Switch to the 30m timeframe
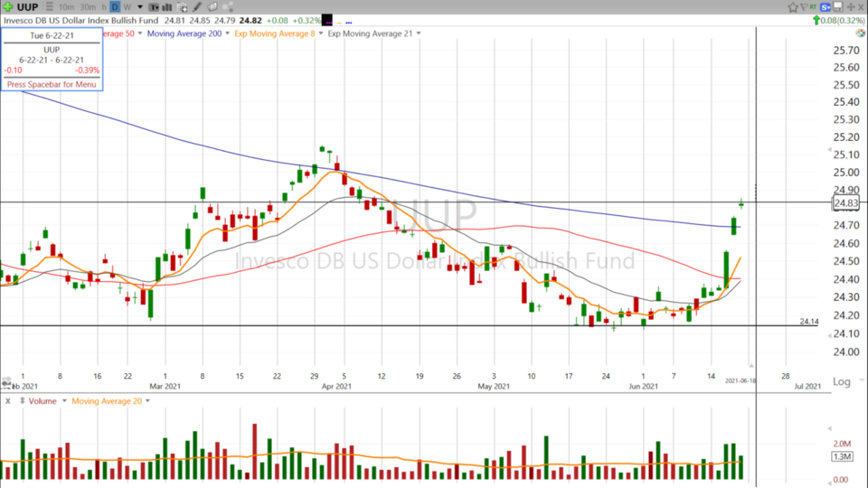 88,7
